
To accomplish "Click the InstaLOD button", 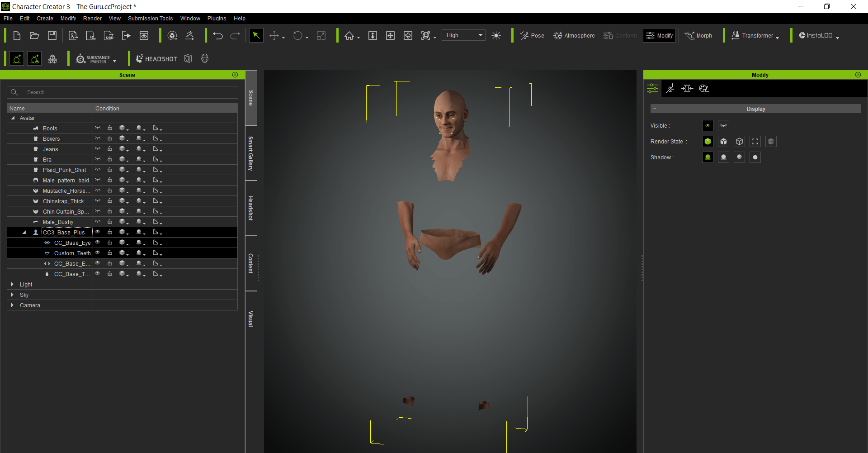I will point(816,36).
